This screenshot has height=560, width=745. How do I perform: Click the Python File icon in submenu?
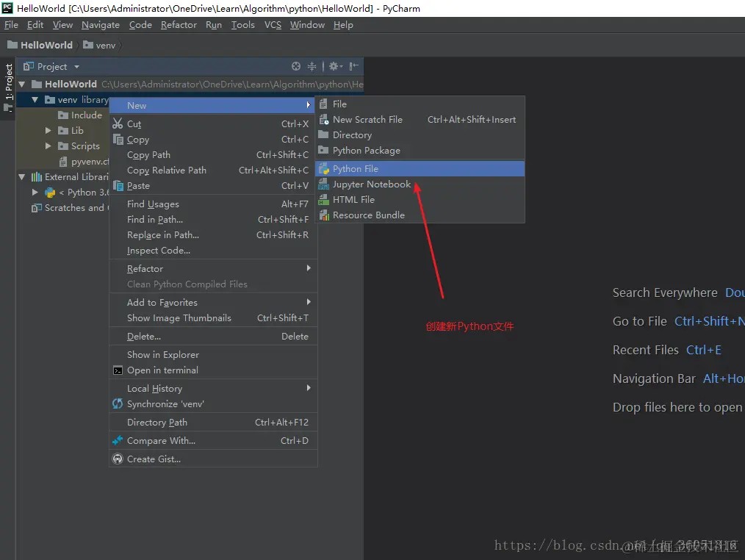click(x=323, y=169)
